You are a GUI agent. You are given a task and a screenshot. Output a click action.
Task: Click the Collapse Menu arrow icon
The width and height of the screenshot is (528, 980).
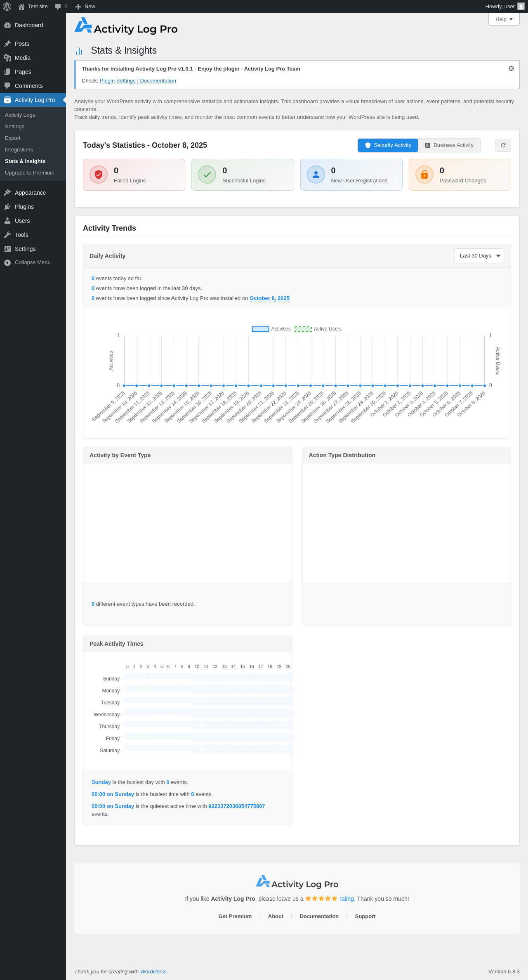pyautogui.click(x=7, y=262)
